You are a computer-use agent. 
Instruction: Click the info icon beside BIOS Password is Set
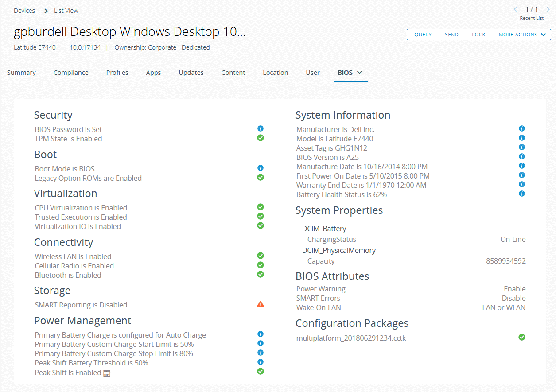[x=261, y=128]
